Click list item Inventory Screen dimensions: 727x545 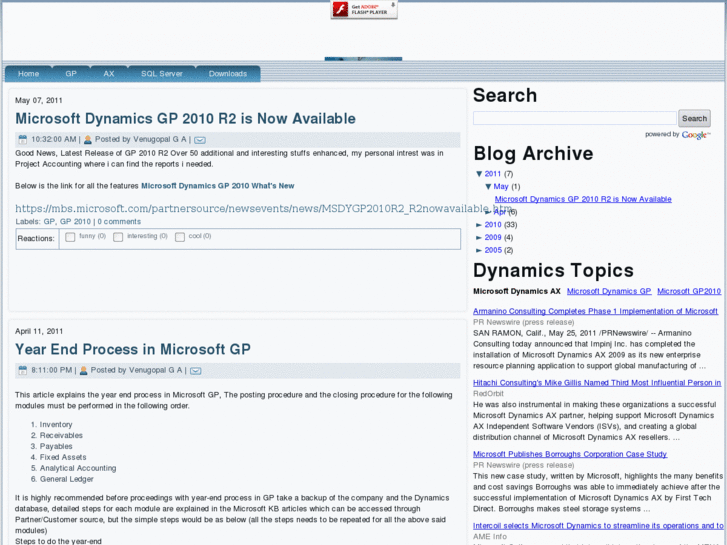point(56,424)
